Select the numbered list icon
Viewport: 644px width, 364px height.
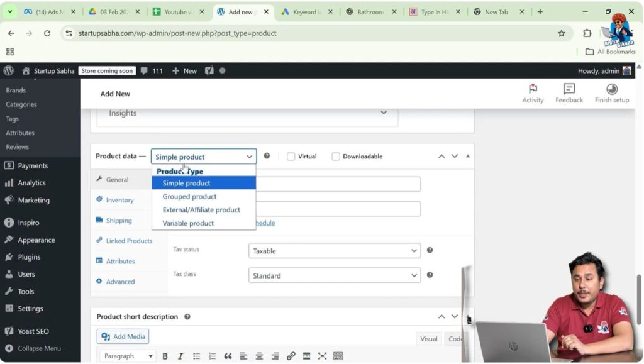pos(211,356)
